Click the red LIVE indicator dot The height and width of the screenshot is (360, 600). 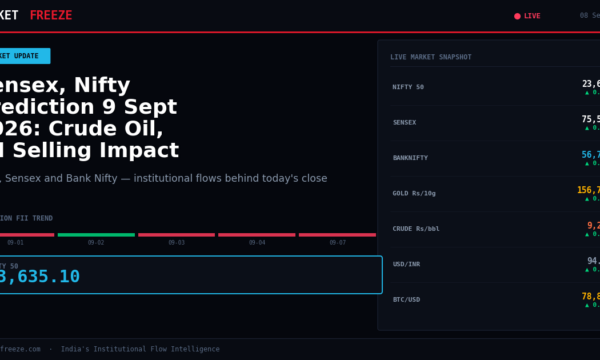tap(517, 16)
